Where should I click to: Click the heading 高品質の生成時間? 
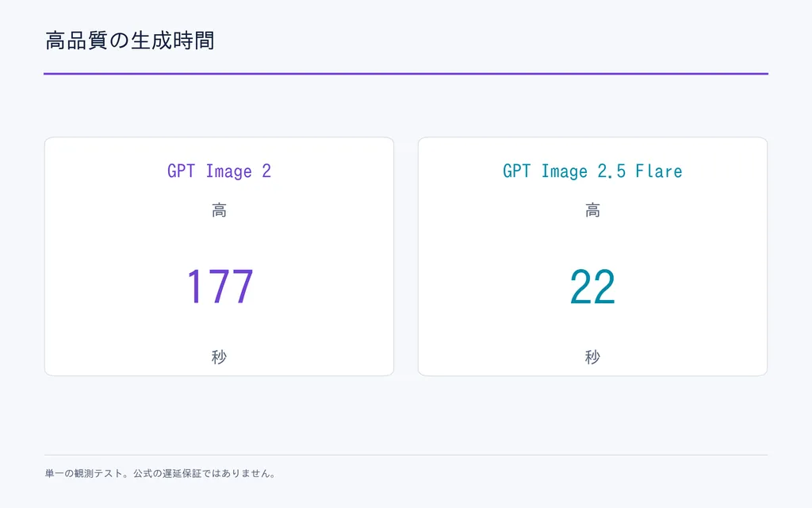pos(130,40)
